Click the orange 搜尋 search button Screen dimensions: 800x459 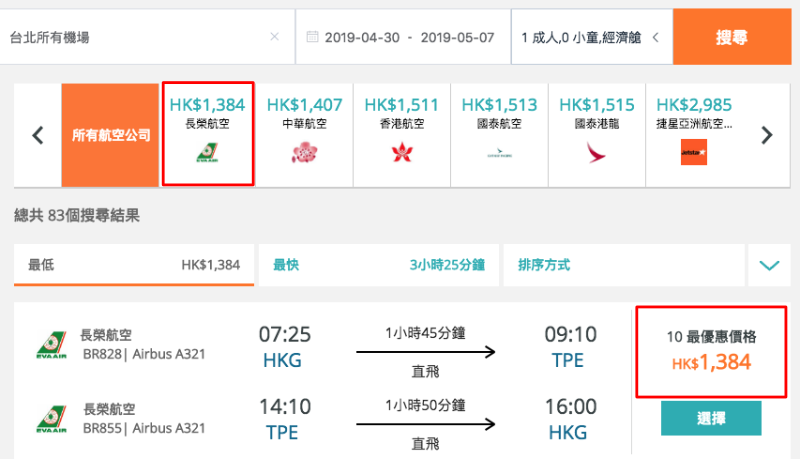coord(732,37)
